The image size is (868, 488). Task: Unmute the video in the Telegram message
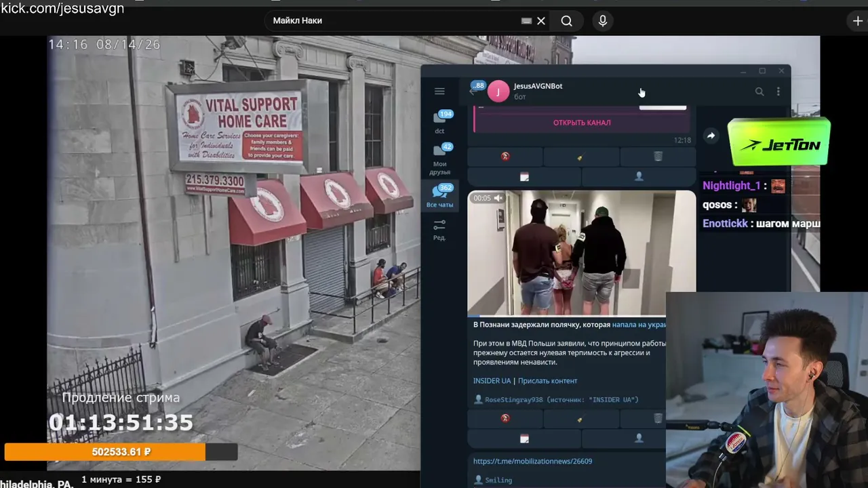tap(498, 198)
